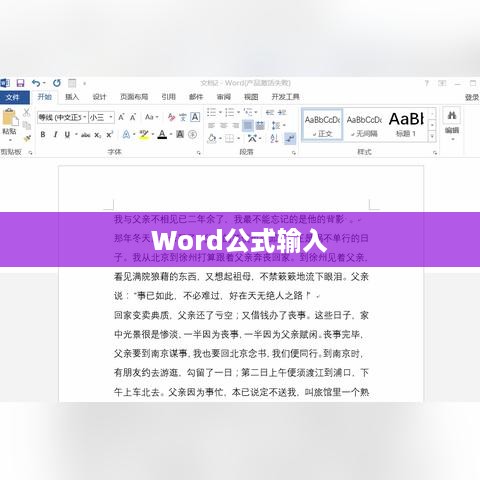Sort text with the A-Z icon
Viewport: 480px width, 480px height.
click(274, 138)
